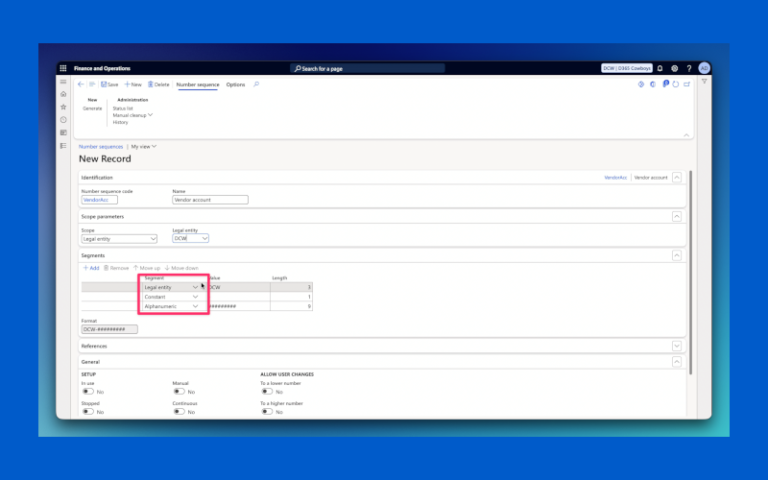768x480 pixels.
Task: Click the refresh page icon
Action: [675, 84]
